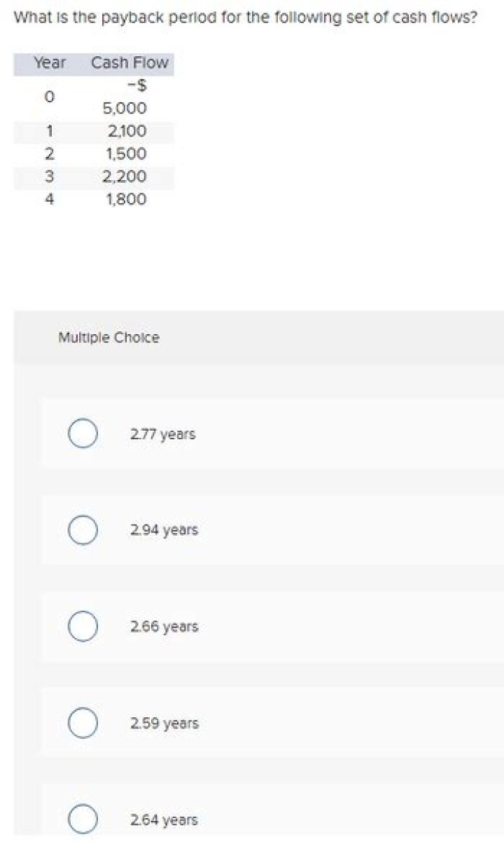504x844 pixels.
Task: Click the "2.77 years" answer text
Action: [x=162, y=434]
